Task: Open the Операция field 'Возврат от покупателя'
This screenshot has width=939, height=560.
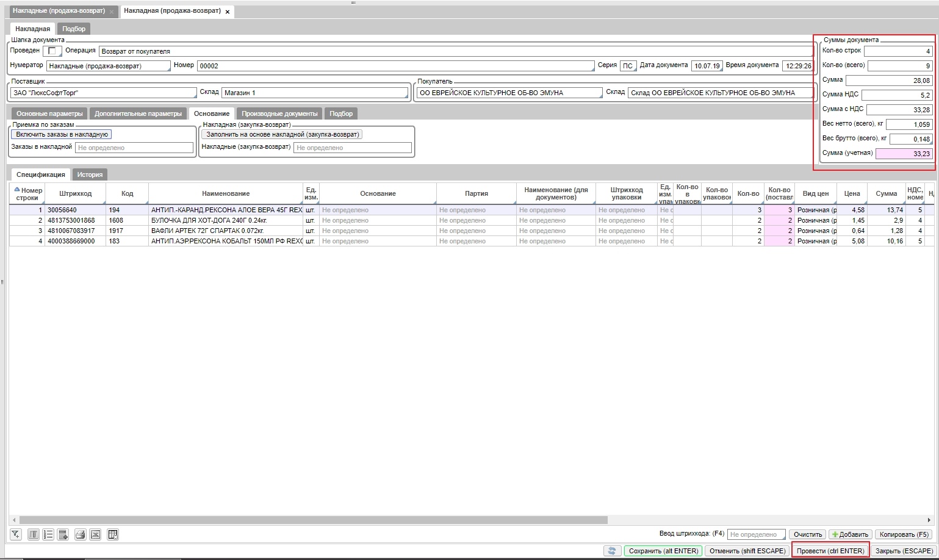Action: (x=456, y=51)
